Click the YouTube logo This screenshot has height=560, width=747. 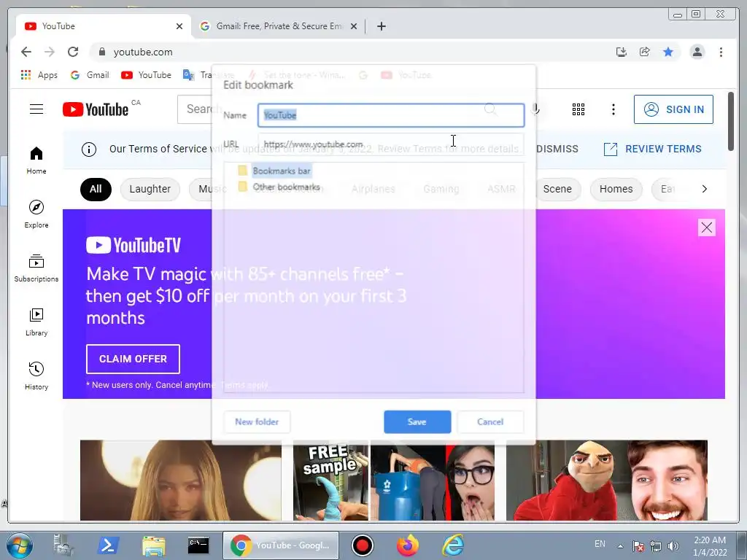pyautogui.click(x=96, y=109)
